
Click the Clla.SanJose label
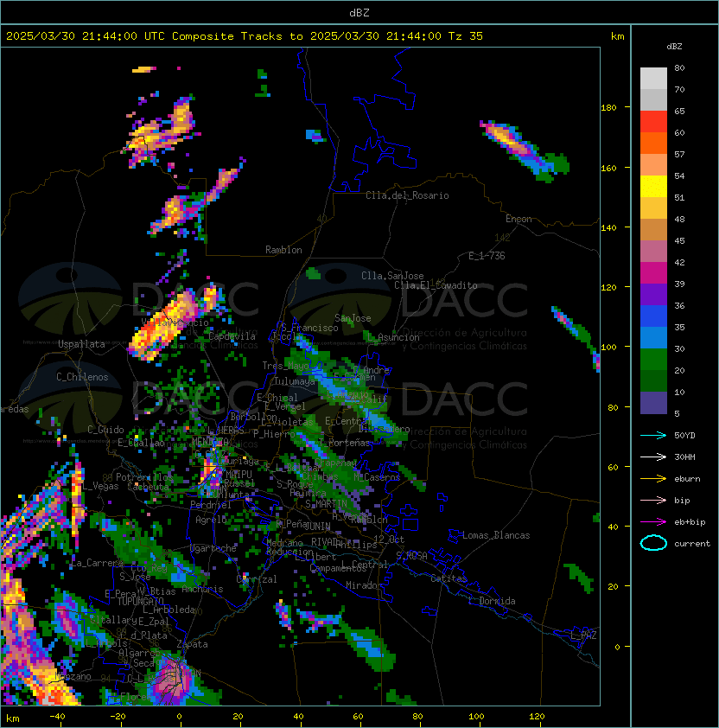click(x=392, y=276)
